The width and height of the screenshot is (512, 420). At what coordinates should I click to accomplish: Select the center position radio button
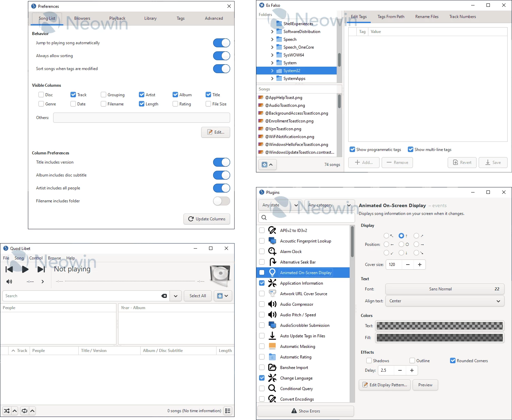[401, 244]
